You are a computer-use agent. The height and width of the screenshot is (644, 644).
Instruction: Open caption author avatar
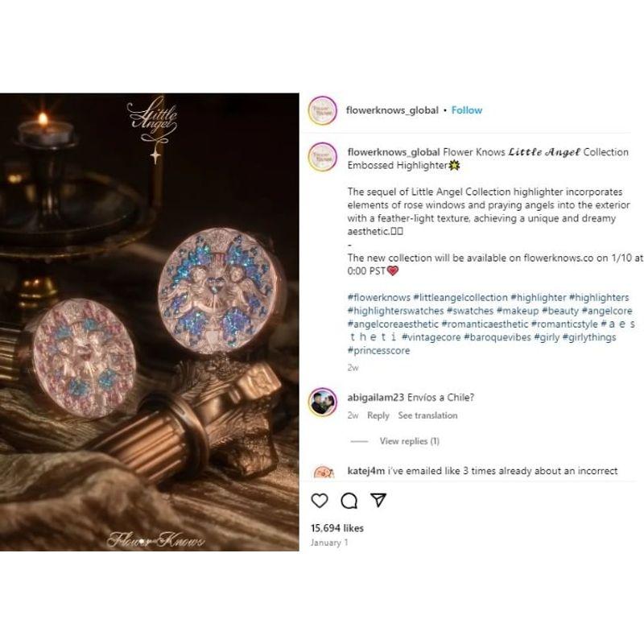tap(323, 157)
